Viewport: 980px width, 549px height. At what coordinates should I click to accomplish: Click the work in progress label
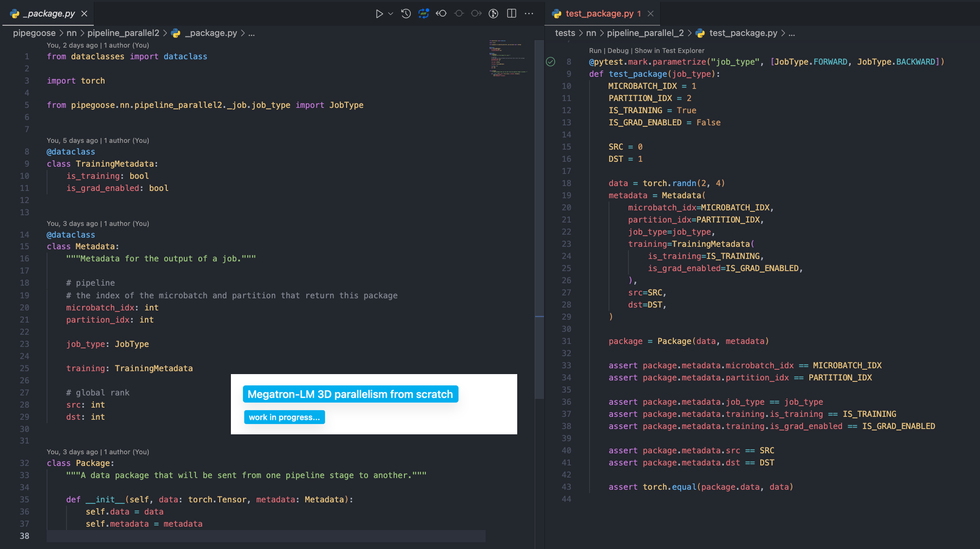[284, 417]
